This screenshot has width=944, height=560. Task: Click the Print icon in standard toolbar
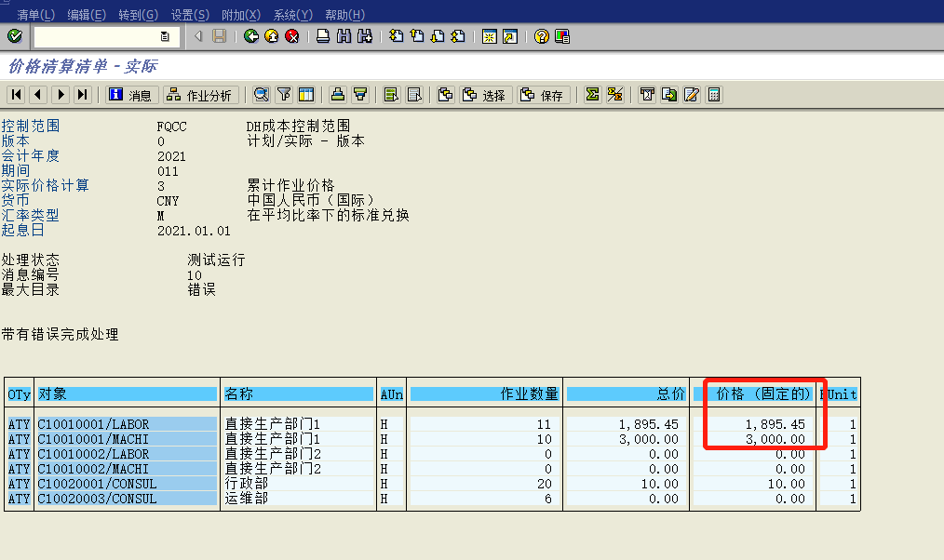click(x=323, y=36)
